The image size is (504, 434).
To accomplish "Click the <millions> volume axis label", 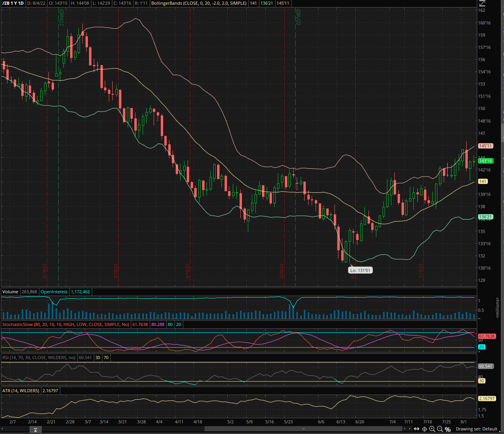I will tap(497, 308).
